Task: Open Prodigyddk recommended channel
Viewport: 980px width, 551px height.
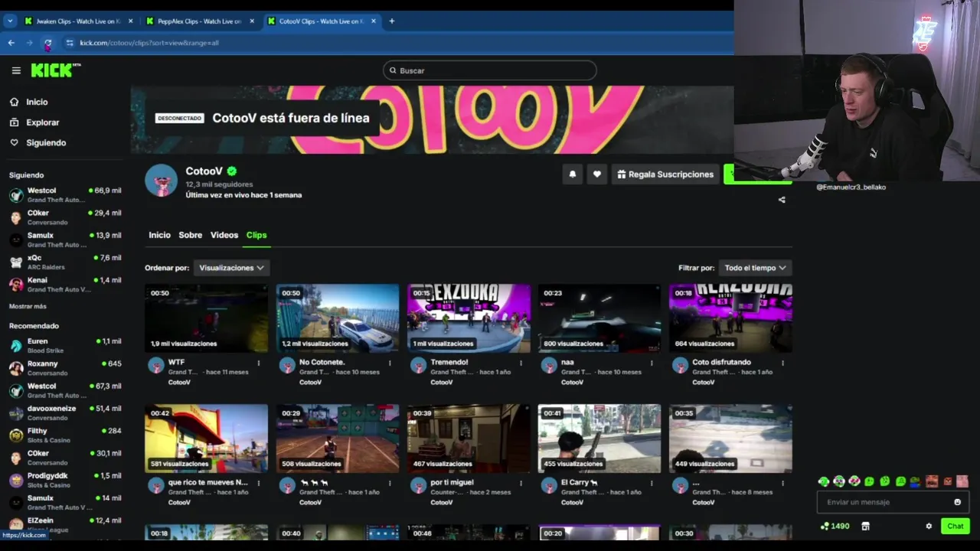Action: click(65, 480)
